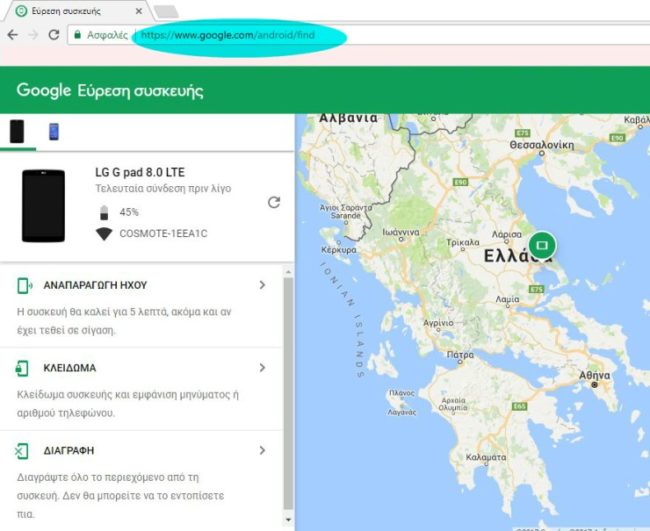
Task: Switch to the blue phone device tab
Action: pos(53,131)
